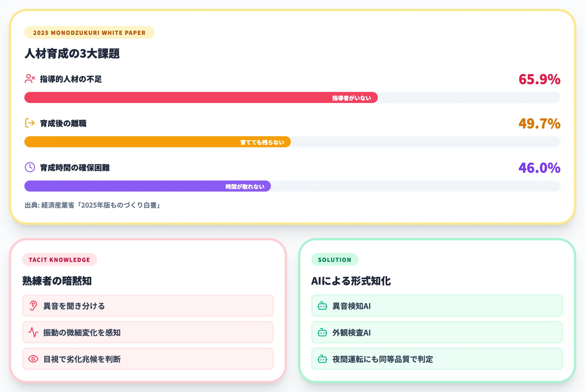Click the robot icon beside 異音検知AI
This screenshot has width=585, height=392.
point(322,306)
